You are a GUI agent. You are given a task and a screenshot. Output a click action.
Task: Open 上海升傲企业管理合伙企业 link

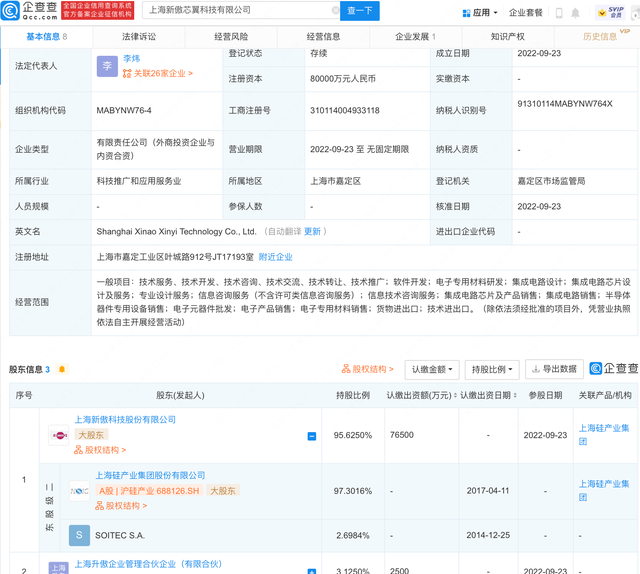coord(148,564)
